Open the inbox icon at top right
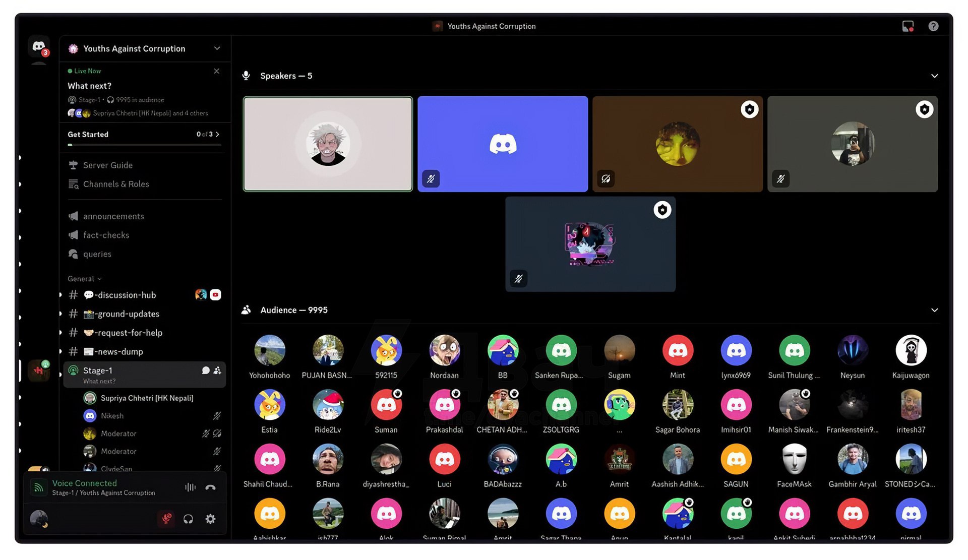This screenshot has height=560, width=968. point(907,26)
